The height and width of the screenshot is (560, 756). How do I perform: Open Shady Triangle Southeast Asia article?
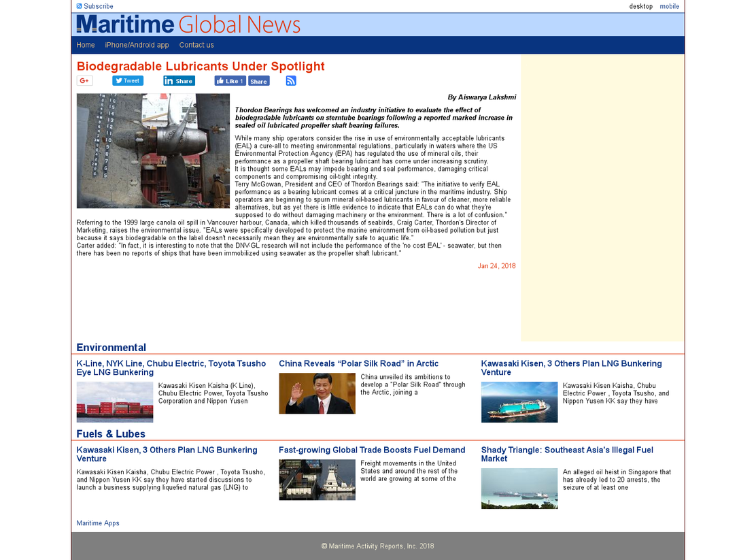[x=567, y=455]
